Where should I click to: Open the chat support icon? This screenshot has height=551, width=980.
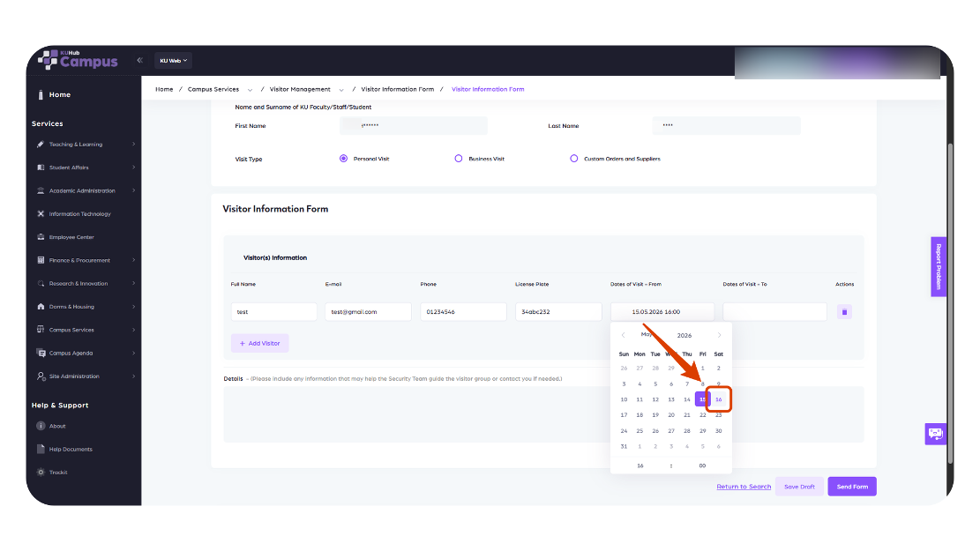pyautogui.click(x=936, y=434)
